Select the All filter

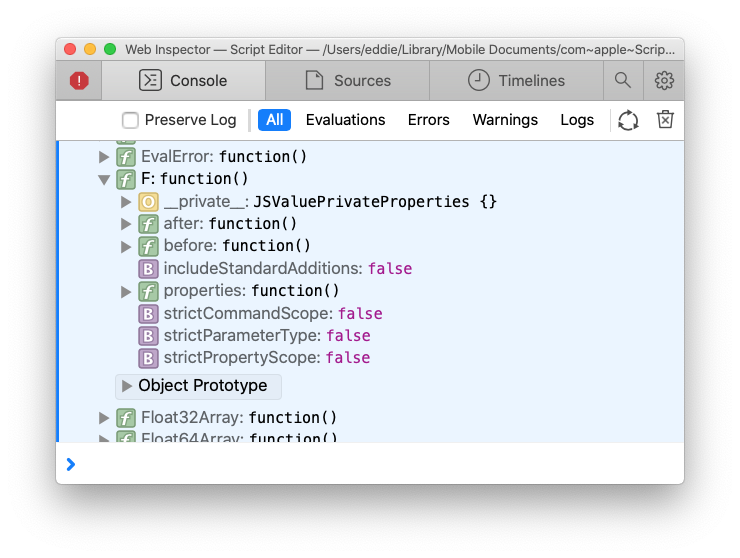coord(274,120)
